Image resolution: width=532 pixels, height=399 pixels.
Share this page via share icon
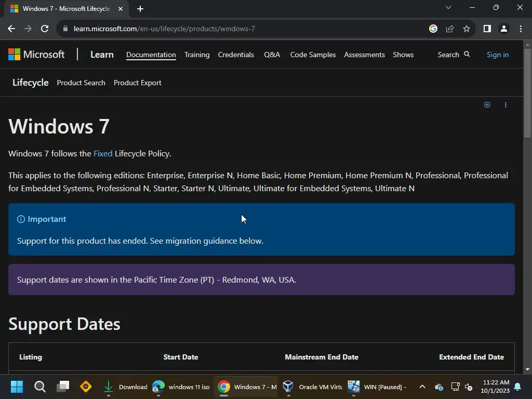450,29
